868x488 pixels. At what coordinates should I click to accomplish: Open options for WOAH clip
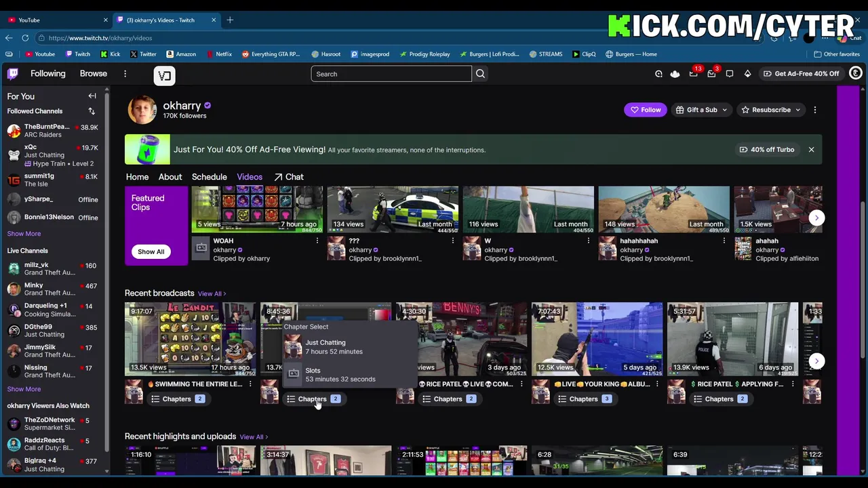pos(317,241)
